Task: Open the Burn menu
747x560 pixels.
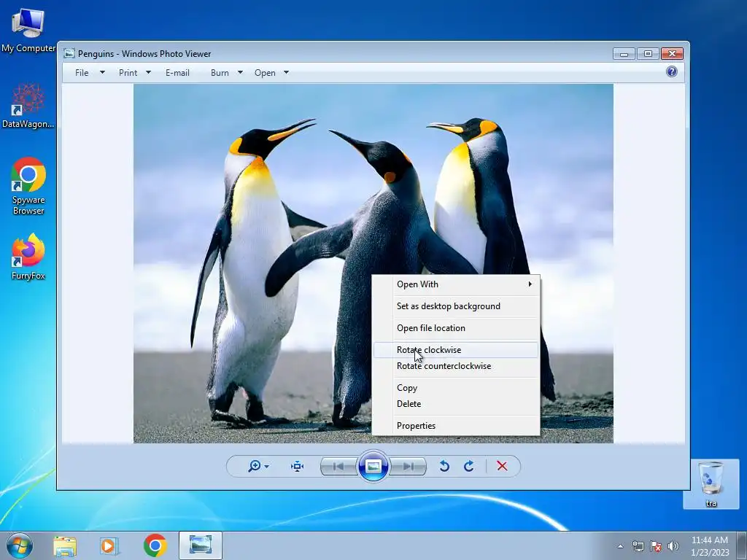Action: 220,73
